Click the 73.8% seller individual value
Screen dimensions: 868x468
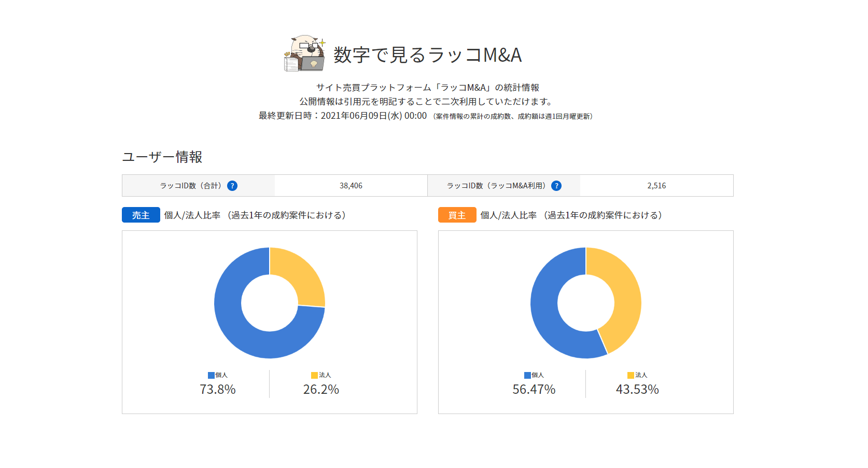click(x=218, y=389)
